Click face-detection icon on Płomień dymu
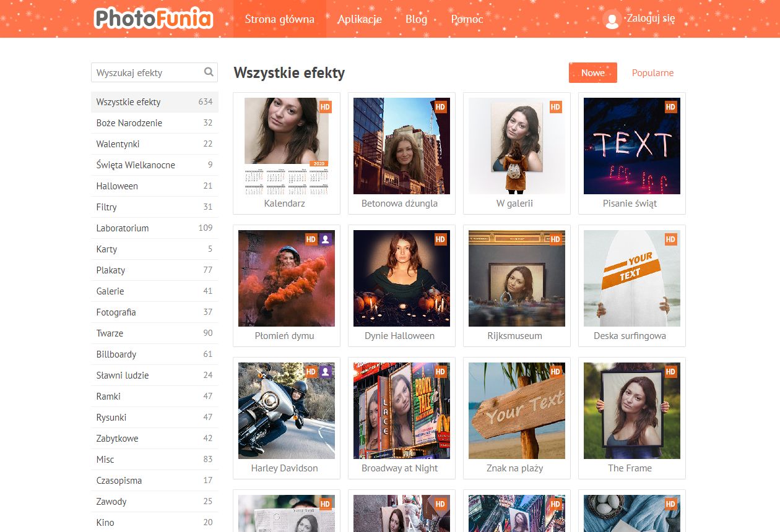Image resolution: width=780 pixels, height=532 pixels. coord(326,239)
